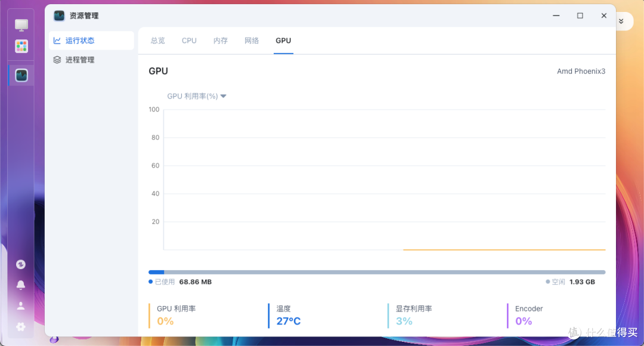Click the 100 label on the chart axis
644x346 pixels.
click(x=154, y=109)
